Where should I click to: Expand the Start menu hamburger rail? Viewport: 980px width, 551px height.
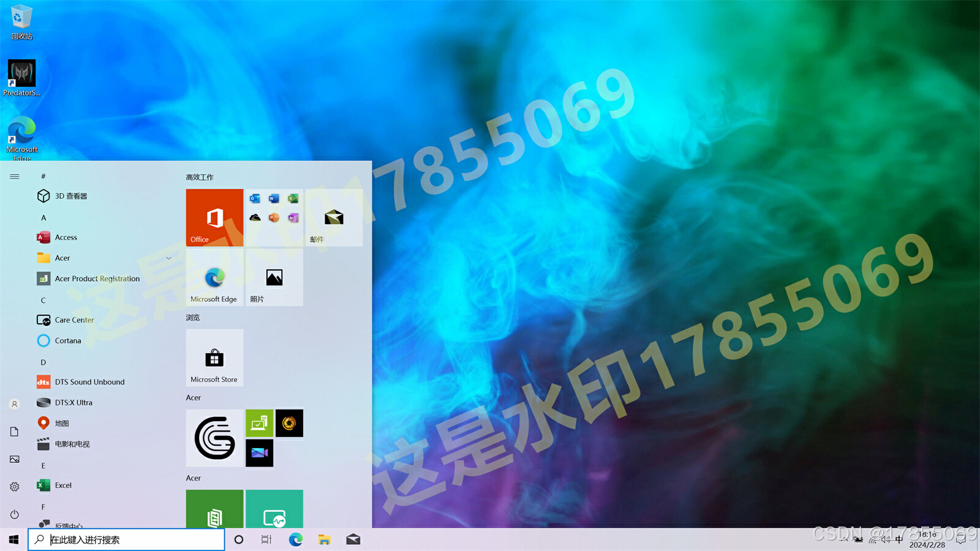pos(15,176)
